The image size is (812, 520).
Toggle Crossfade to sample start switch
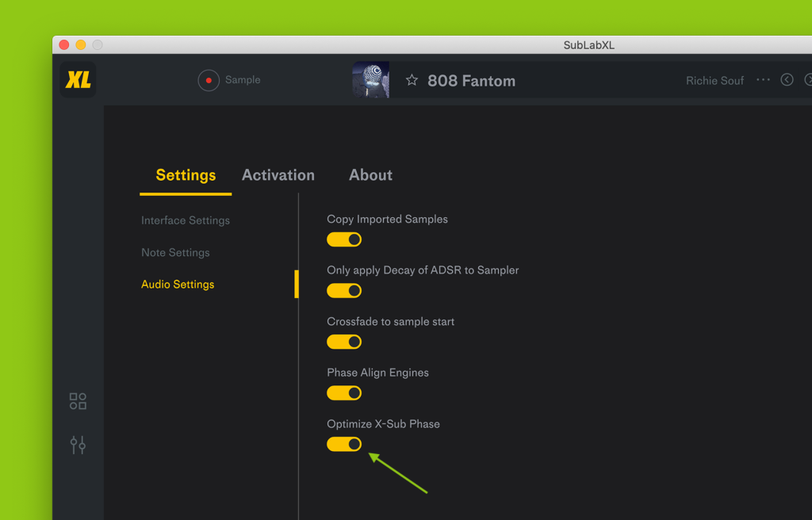click(344, 342)
